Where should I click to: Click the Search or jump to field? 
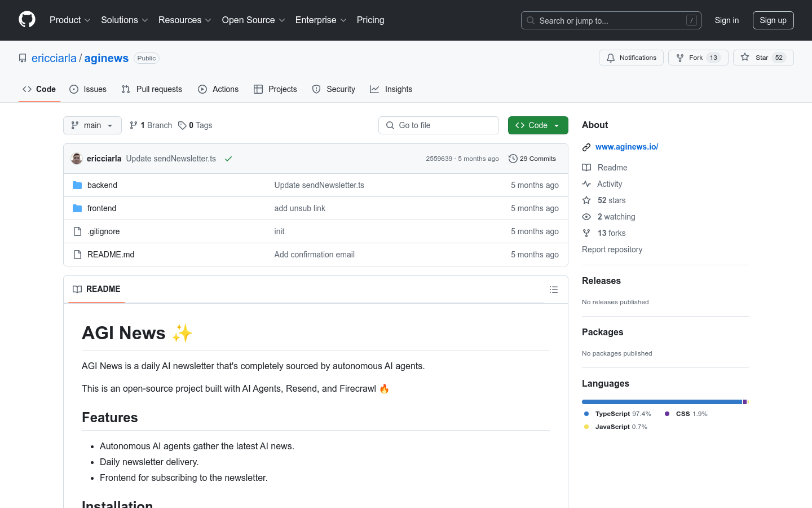click(611, 20)
